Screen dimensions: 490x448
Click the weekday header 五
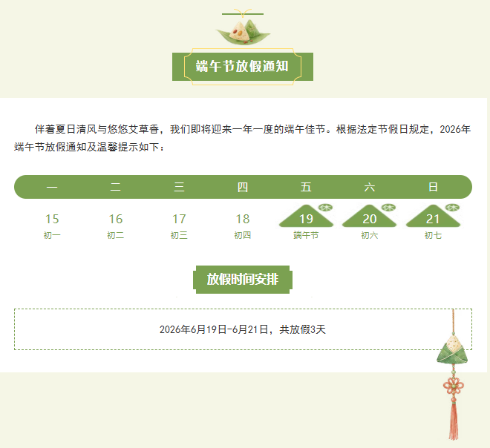306,187
